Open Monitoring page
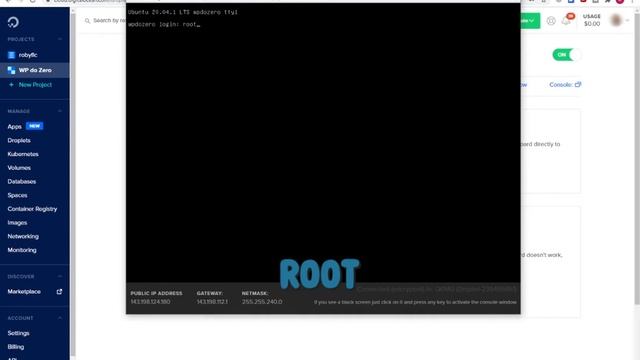Screen dimensions: 640x360 (x=22, y=250)
